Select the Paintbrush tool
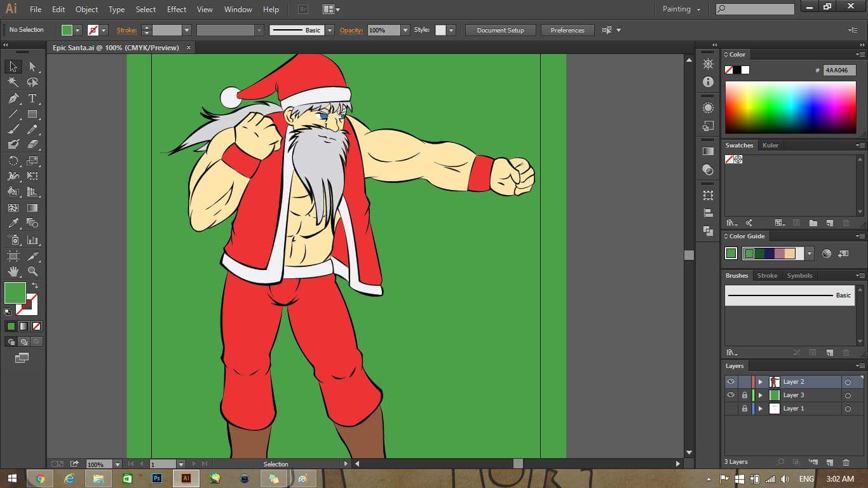868x488 pixels. tap(13, 130)
